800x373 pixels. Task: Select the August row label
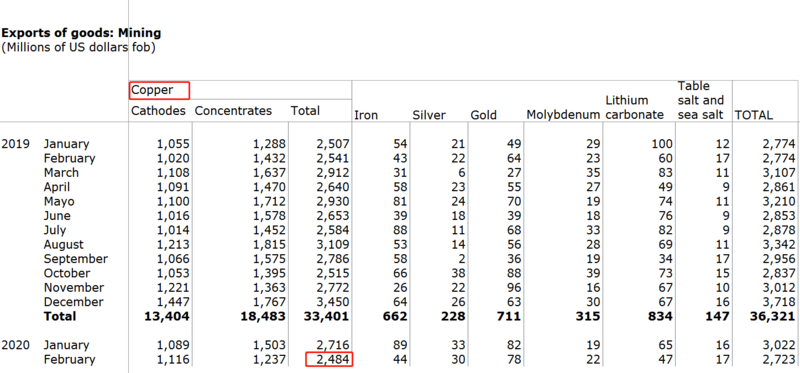tap(64, 244)
